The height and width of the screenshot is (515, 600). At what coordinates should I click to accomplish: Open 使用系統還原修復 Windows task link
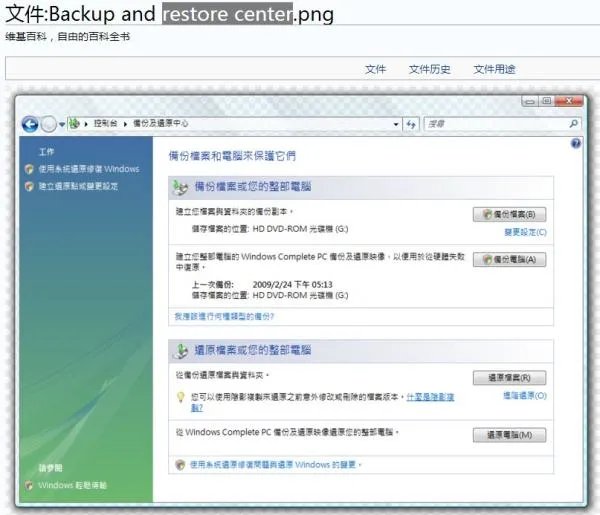pyautogui.click(x=89, y=169)
